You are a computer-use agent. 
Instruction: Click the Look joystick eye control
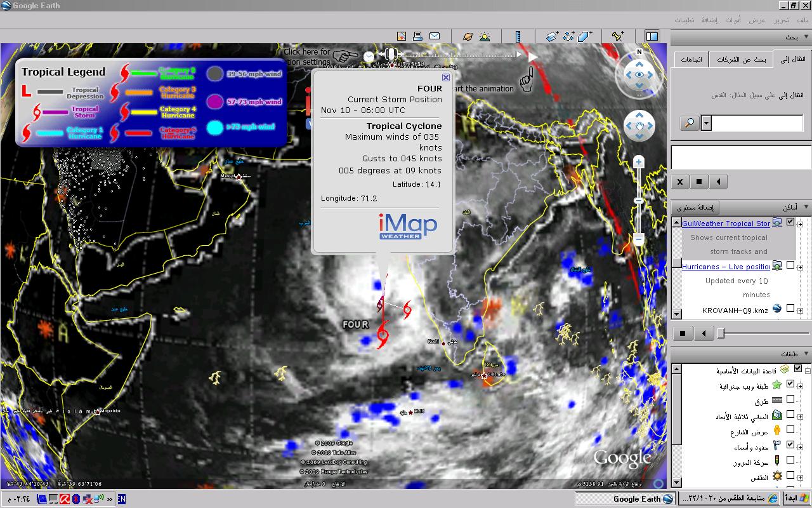[639, 75]
